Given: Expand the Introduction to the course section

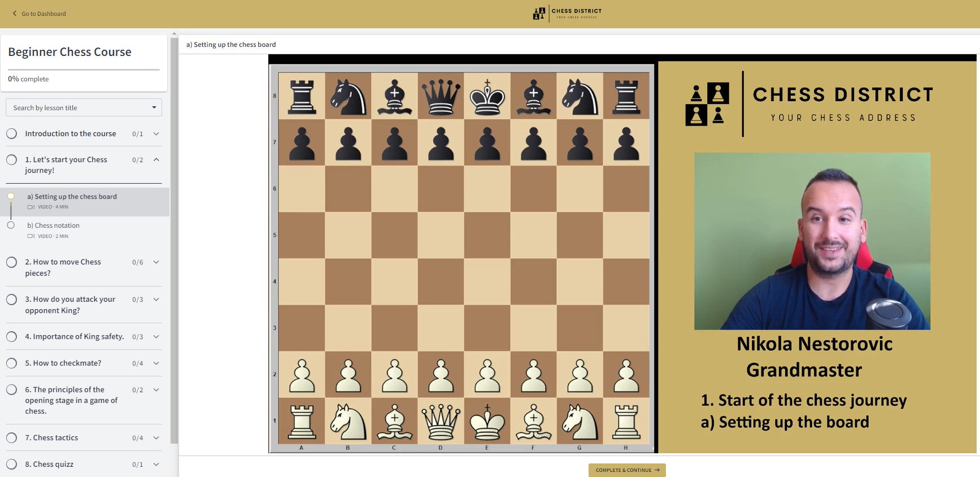Looking at the screenshot, I should click(x=156, y=134).
